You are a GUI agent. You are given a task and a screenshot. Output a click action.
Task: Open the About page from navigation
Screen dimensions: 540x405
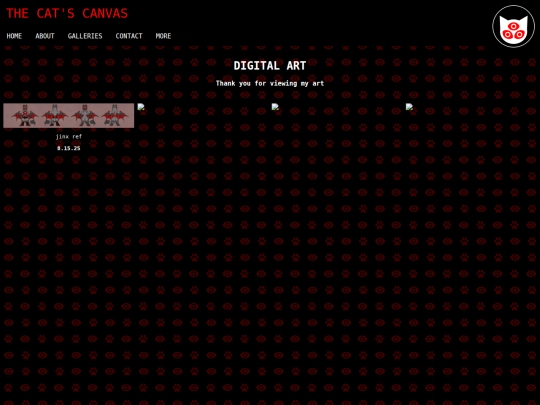coord(45,36)
